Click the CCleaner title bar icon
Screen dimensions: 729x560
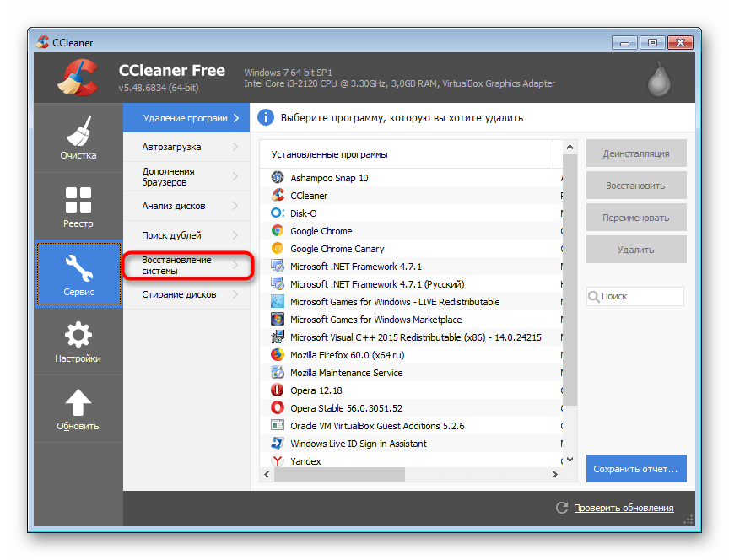pyautogui.click(x=42, y=42)
